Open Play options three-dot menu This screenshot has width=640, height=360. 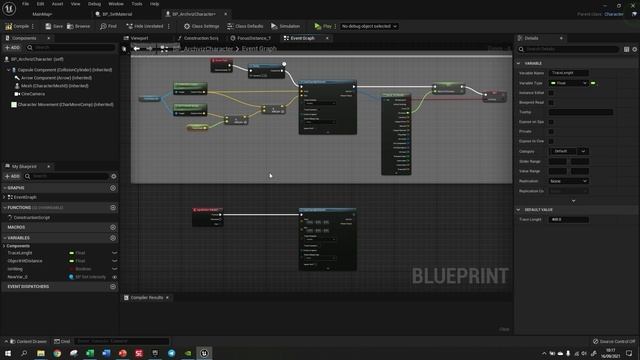pyautogui.click(x=336, y=26)
